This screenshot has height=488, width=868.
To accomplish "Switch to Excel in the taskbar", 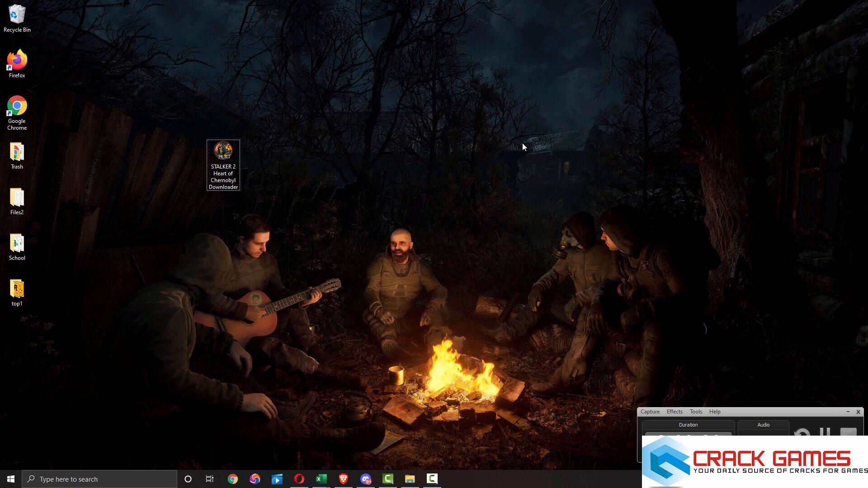I will click(x=321, y=479).
